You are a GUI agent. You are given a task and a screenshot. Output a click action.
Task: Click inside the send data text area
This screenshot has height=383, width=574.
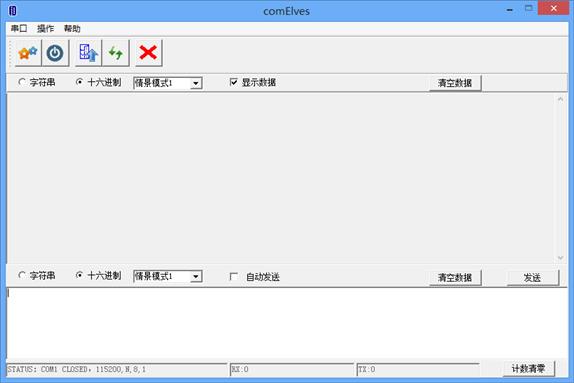287,323
